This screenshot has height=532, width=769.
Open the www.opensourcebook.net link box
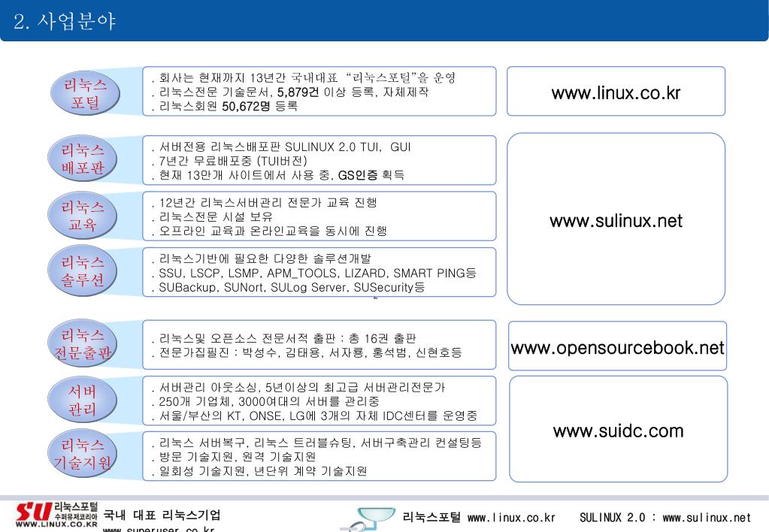pyautogui.click(x=617, y=346)
